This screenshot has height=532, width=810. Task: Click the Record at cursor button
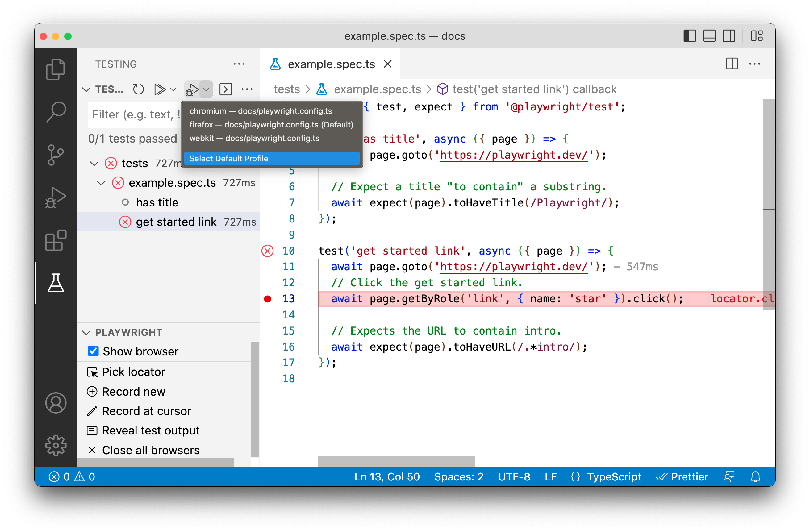(x=146, y=411)
